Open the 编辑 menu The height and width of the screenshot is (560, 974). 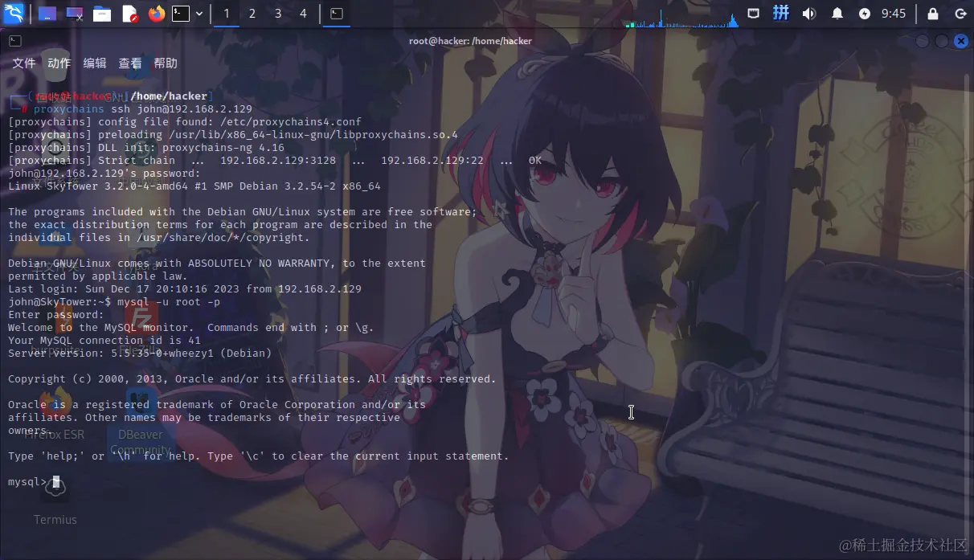click(x=95, y=63)
